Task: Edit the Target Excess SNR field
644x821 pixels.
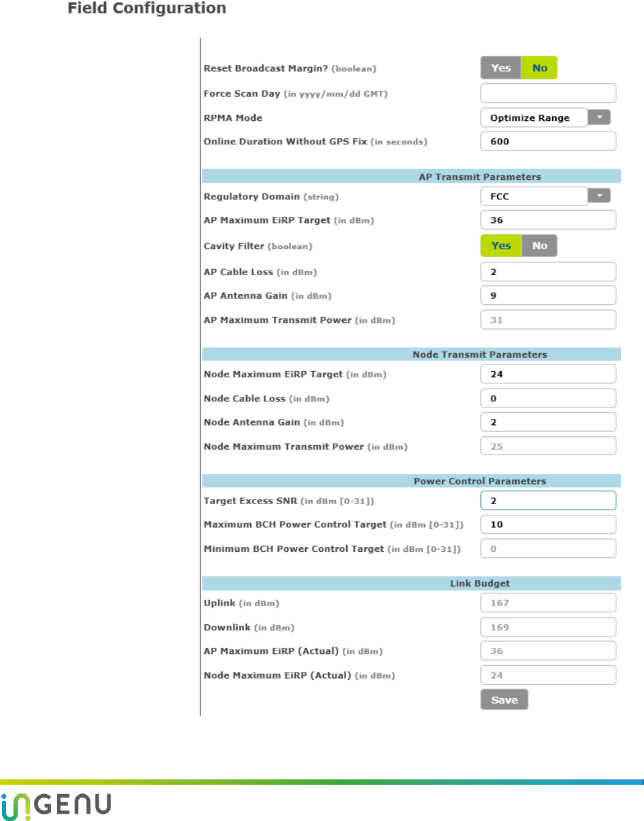Action: (x=548, y=500)
